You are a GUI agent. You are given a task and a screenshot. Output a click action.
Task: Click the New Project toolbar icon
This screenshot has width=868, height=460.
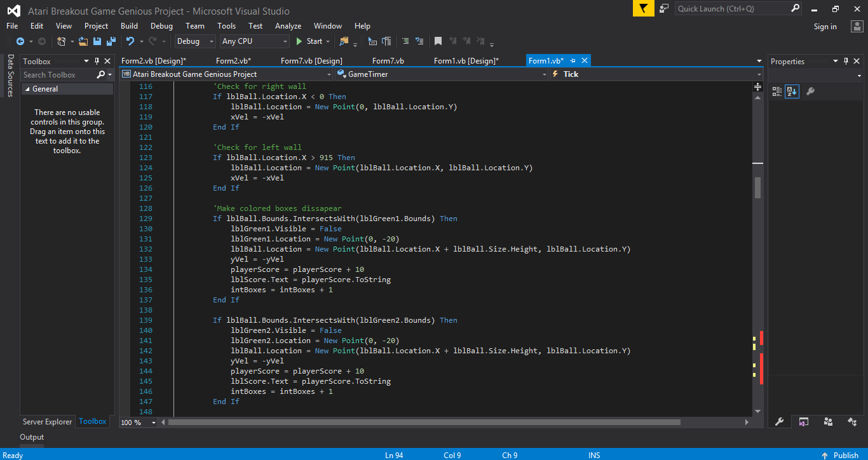(x=62, y=41)
